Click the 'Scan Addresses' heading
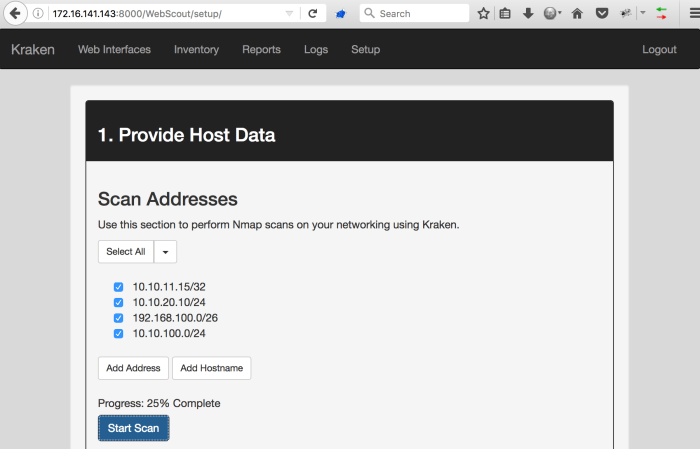 (167, 199)
